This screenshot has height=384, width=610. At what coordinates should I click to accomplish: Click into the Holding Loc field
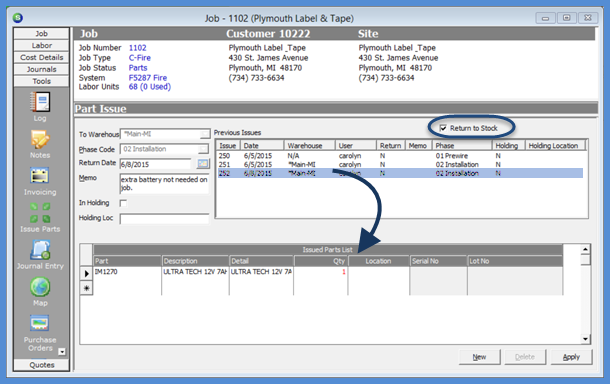click(x=164, y=219)
